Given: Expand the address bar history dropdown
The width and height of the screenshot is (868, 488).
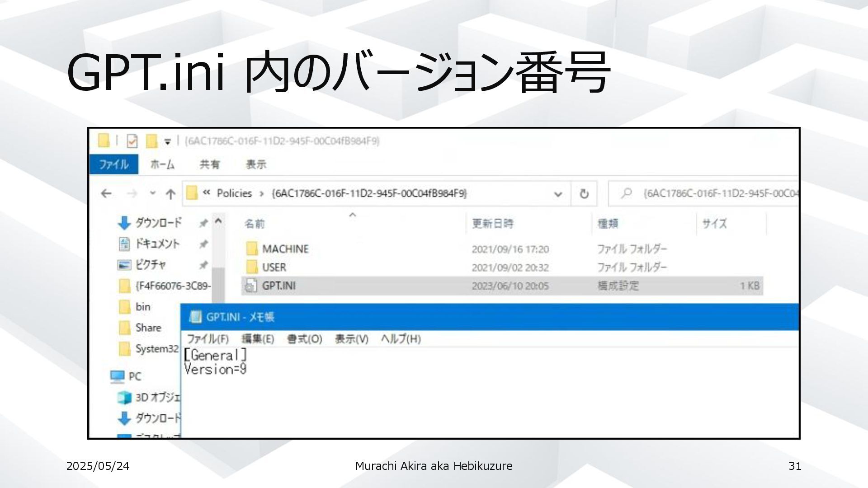Looking at the screenshot, I should [x=558, y=194].
